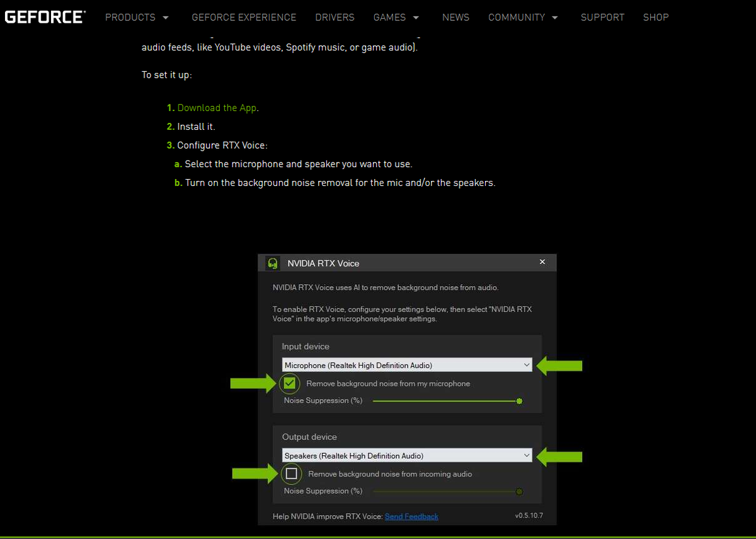Click the GeForce logo
This screenshot has height=539, width=756.
point(45,17)
